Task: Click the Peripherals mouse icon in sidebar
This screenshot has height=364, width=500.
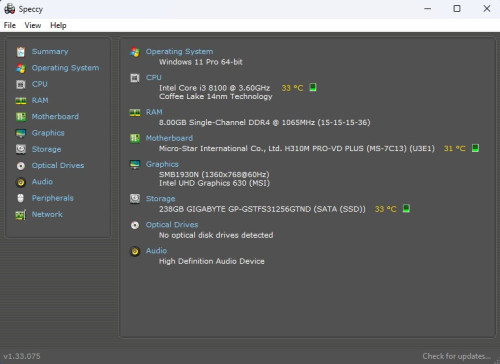Action: 21,198
